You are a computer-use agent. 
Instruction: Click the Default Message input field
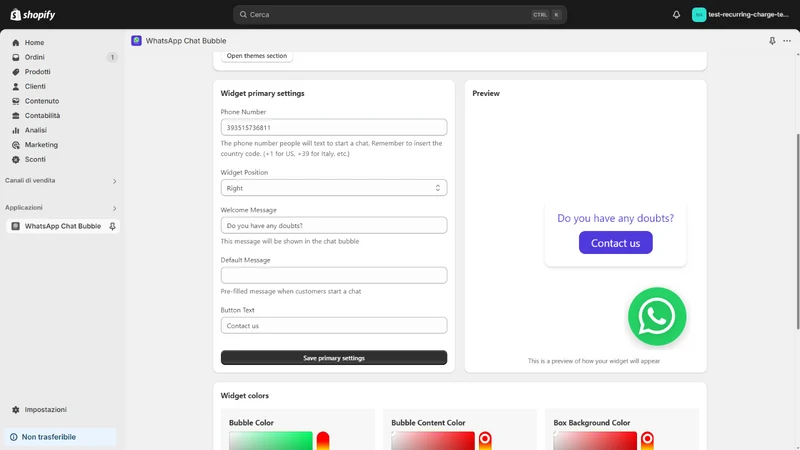pos(334,276)
